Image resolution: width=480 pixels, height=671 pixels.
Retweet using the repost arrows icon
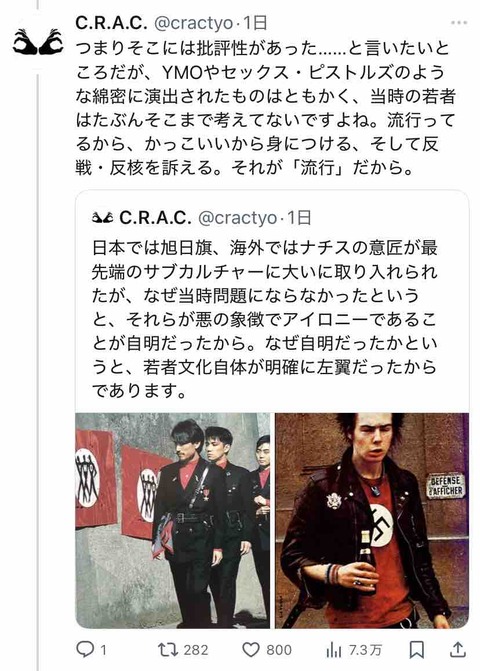[168, 650]
